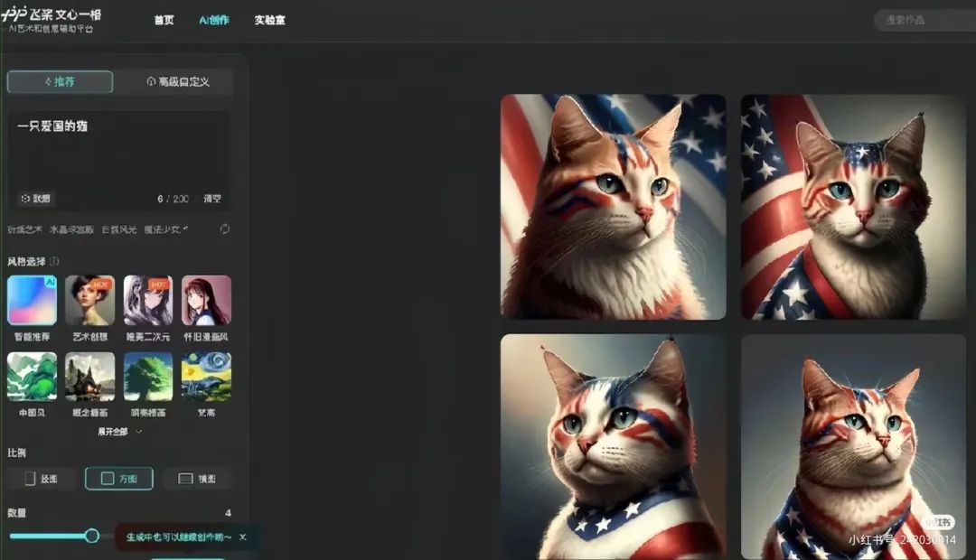Select the 怀旧漫画风 style icon
The width and height of the screenshot is (976, 560).
point(207,301)
